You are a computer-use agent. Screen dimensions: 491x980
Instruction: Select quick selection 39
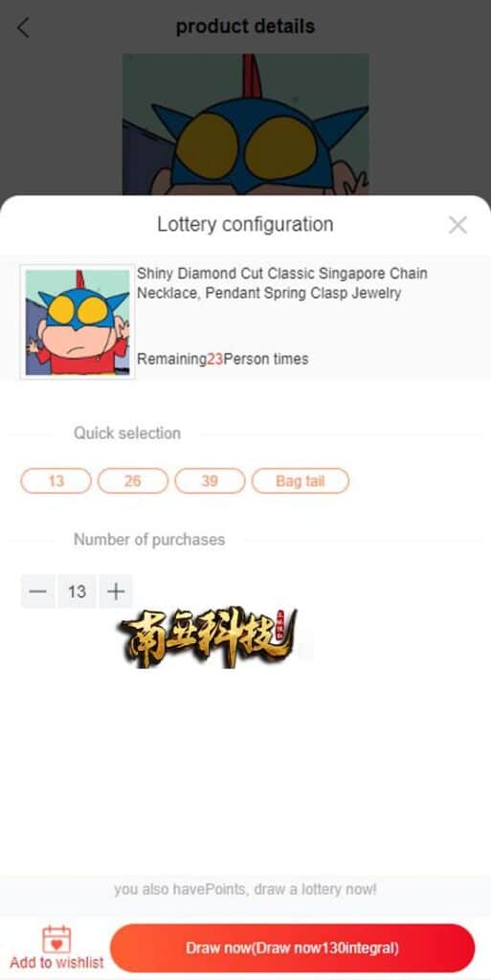click(x=210, y=481)
